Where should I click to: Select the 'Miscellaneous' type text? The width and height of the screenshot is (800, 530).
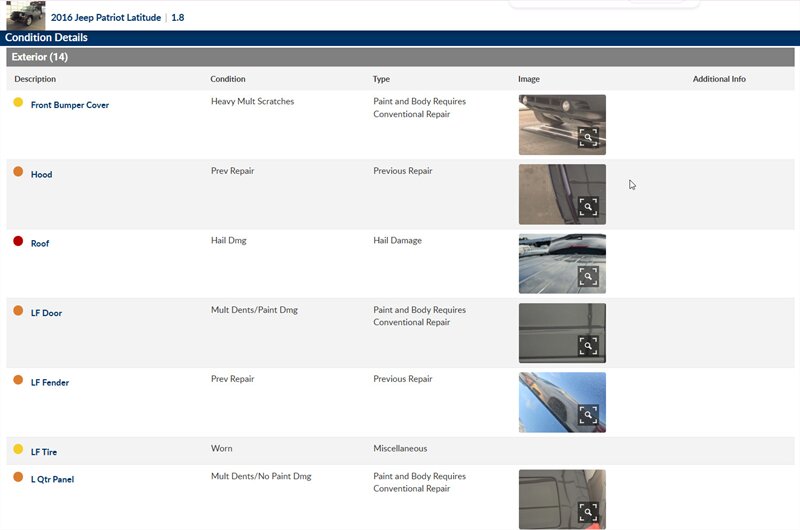click(400, 448)
